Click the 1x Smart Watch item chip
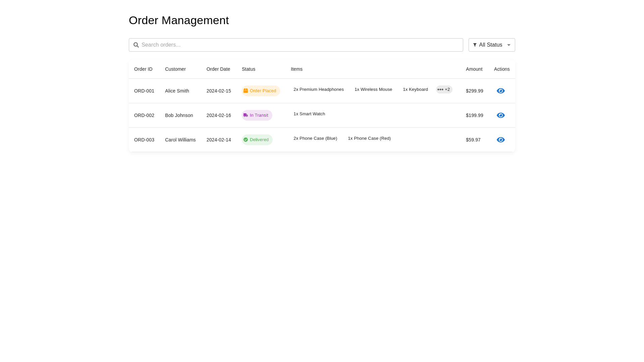The width and height of the screenshot is (644, 362). pyautogui.click(x=309, y=114)
